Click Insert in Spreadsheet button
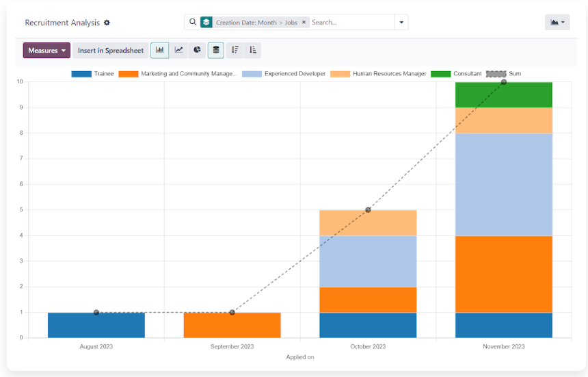The height and width of the screenshot is (377, 588). pos(111,50)
